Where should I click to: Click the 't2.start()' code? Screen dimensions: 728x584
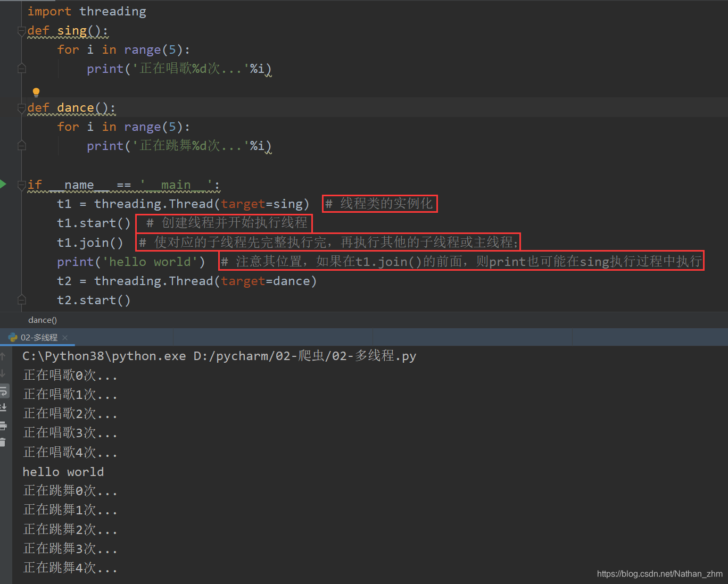(x=94, y=300)
